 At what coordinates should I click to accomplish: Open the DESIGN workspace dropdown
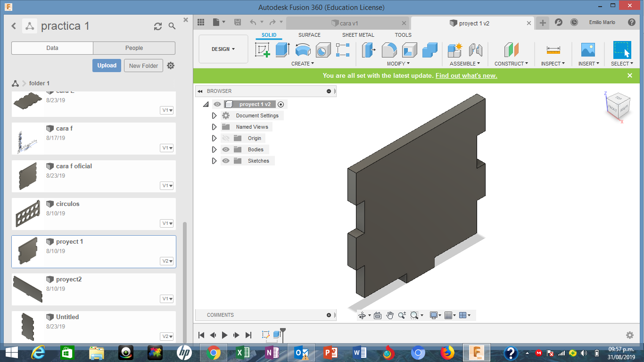pos(223,49)
